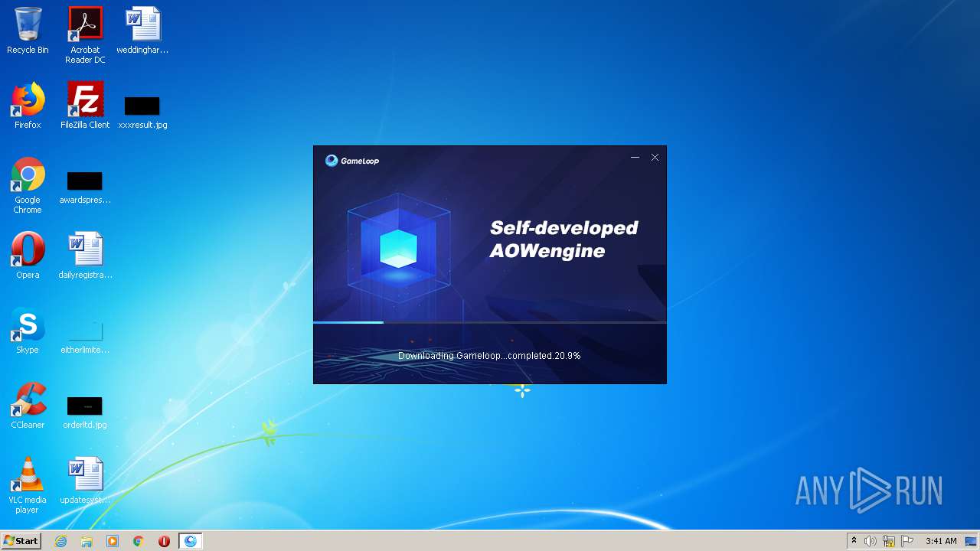Open Internet Explorer from taskbar
The height and width of the screenshot is (551, 980).
coord(61,541)
